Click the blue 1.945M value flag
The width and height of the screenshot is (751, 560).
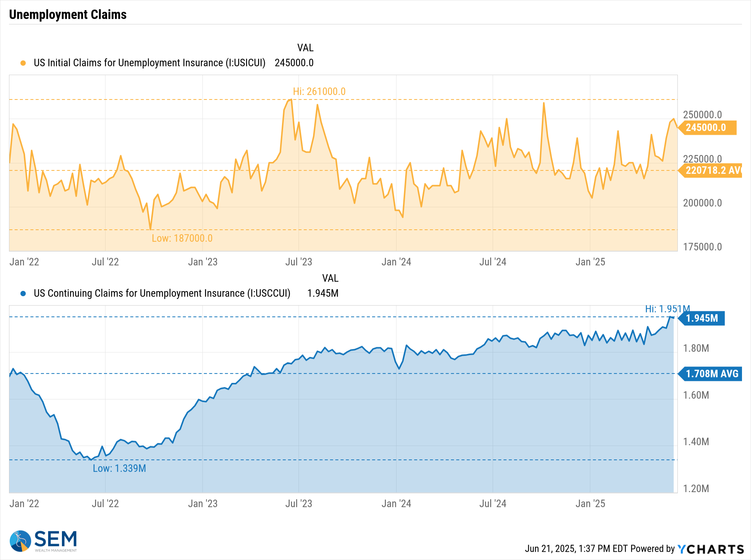tap(703, 318)
